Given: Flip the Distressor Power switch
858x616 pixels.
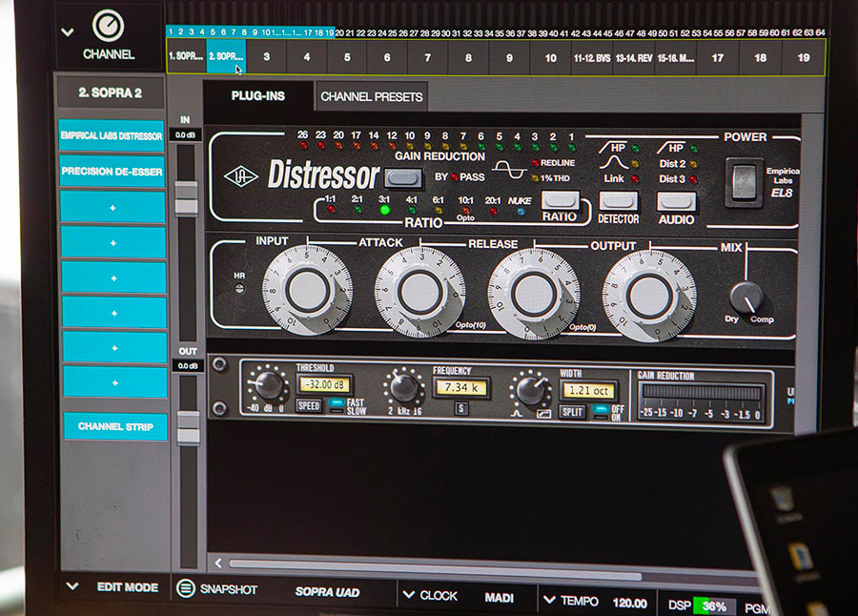Looking at the screenshot, I should [x=743, y=182].
